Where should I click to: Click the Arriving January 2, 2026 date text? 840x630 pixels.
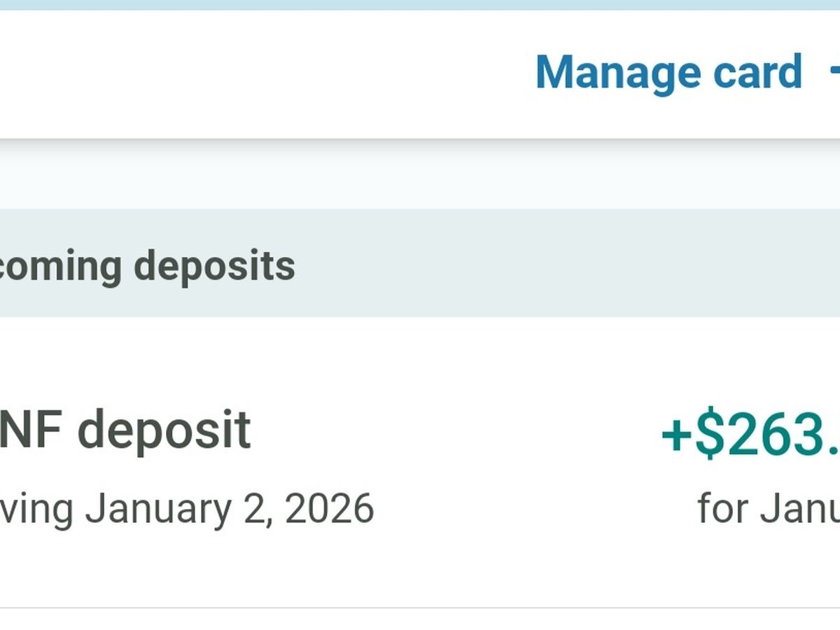[x=186, y=508]
